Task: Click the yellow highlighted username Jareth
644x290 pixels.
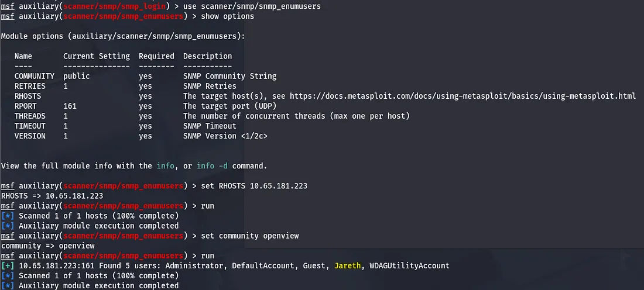Action: [x=347, y=265]
